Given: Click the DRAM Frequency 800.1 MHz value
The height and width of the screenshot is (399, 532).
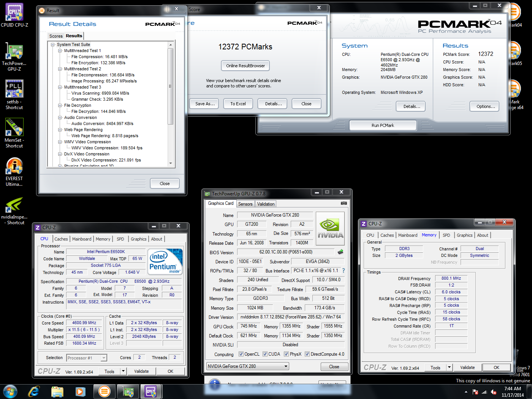Looking at the screenshot, I should point(451,278).
